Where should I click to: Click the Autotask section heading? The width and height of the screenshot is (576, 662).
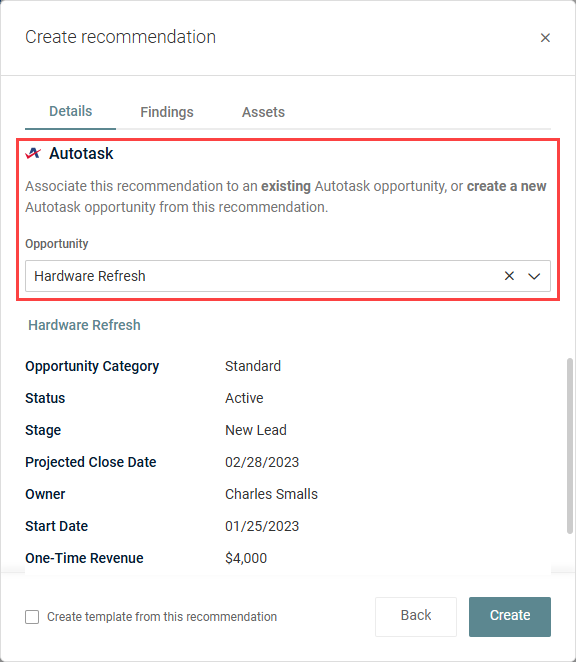(x=81, y=153)
